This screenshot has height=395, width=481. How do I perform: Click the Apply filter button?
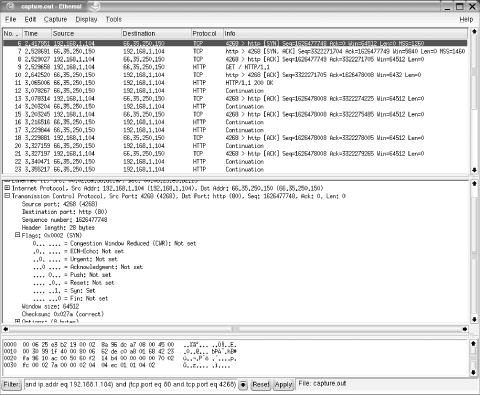(x=283, y=384)
